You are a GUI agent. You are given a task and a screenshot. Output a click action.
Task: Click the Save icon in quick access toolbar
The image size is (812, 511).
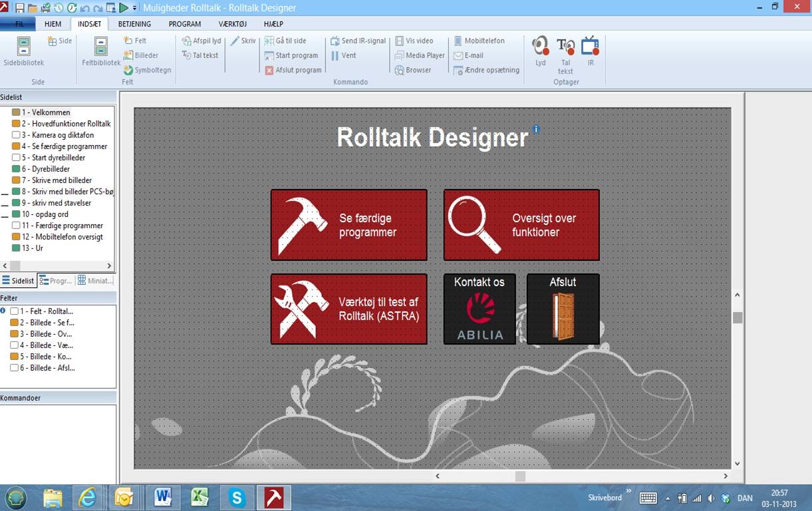pyautogui.click(x=19, y=8)
